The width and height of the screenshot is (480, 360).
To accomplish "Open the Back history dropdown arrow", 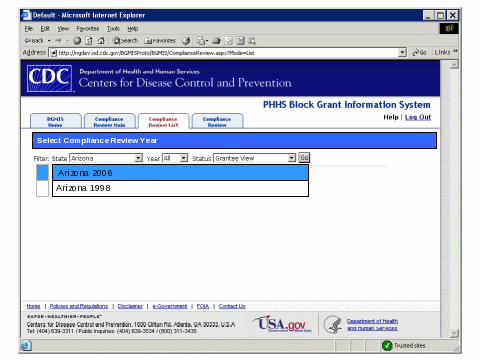I will pos(49,41).
